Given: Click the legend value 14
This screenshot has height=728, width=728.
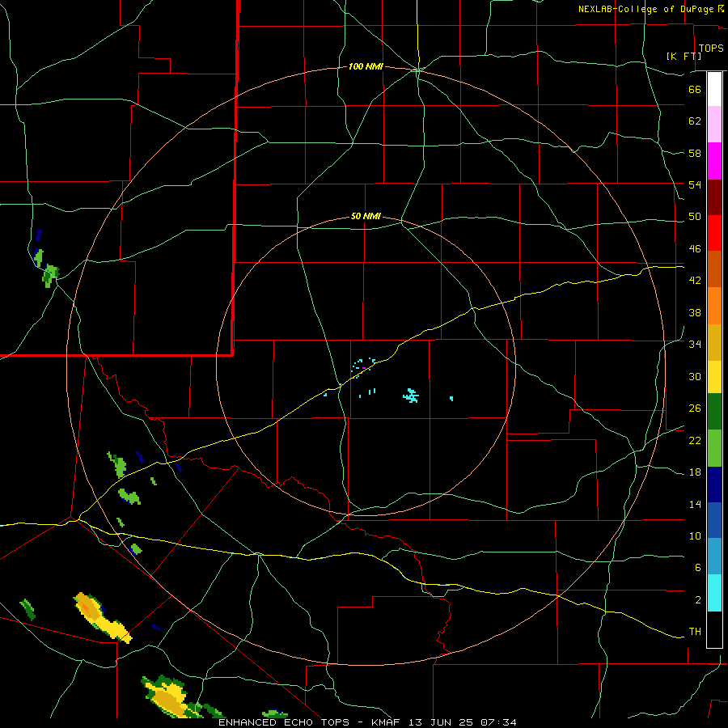Looking at the screenshot, I should click(695, 504).
